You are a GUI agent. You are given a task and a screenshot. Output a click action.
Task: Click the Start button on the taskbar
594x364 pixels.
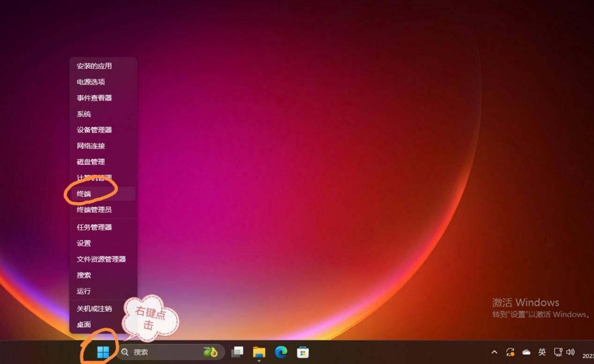tap(103, 352)
